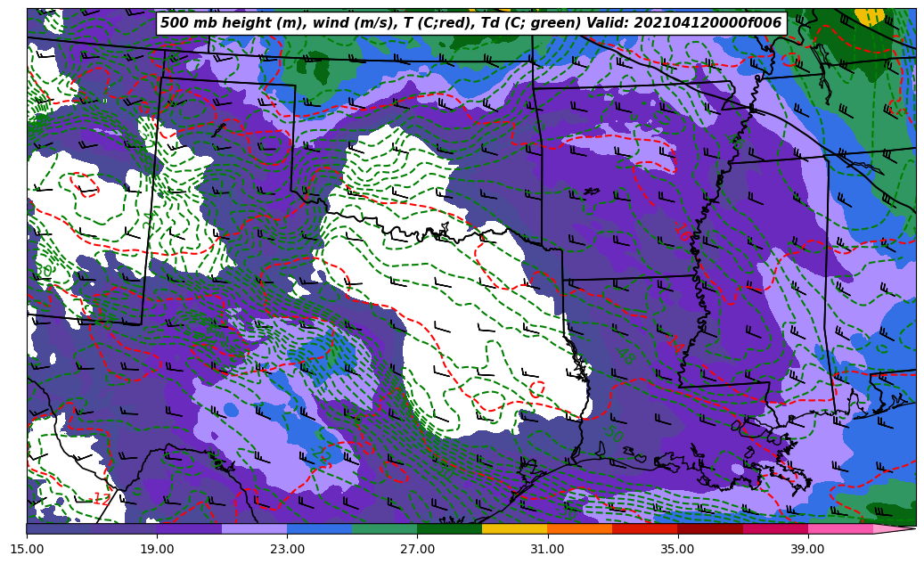Click the orange segment of the colorbar
Screen dimensions: 924x564
579,528
